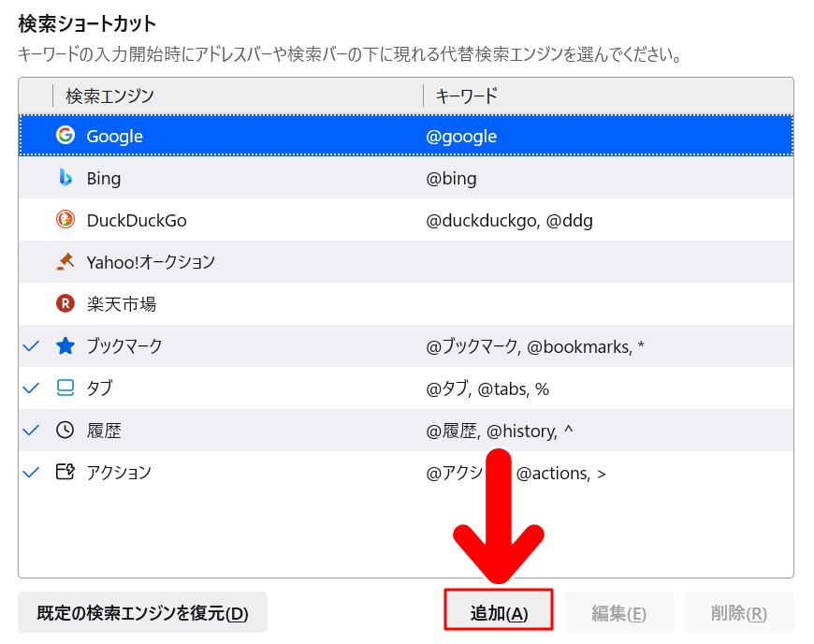The height and width of the screenshot is (644, 814).
Task: Click the @bing keyword cell
Action: 451,178
